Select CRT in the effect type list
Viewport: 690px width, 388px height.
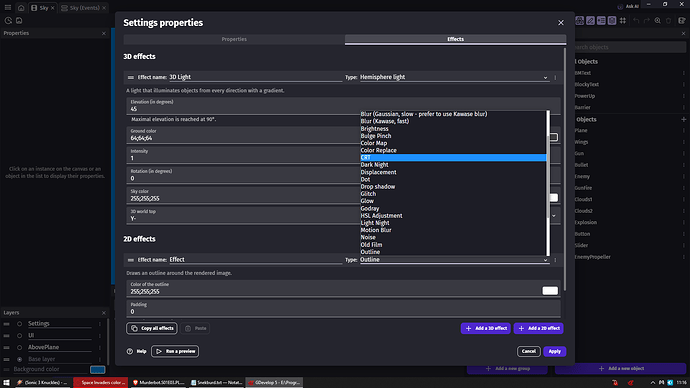[x=453, y=157]
